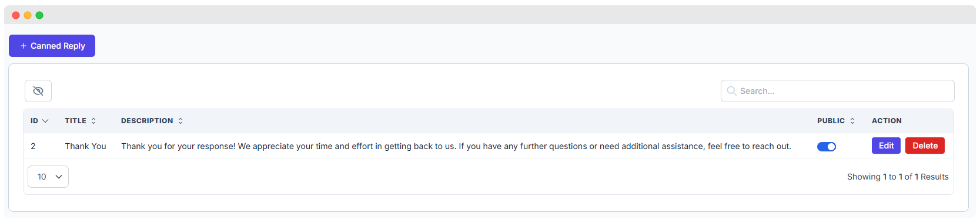Click the yellow minimize window button
Image resolution: width=980 pixels, height=223 pixels.
pyautogui.click(x=28, y=15)
